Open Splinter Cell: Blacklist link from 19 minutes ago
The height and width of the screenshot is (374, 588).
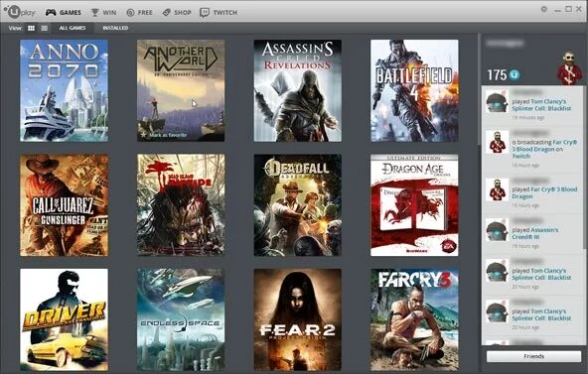[x=541, y=105]
